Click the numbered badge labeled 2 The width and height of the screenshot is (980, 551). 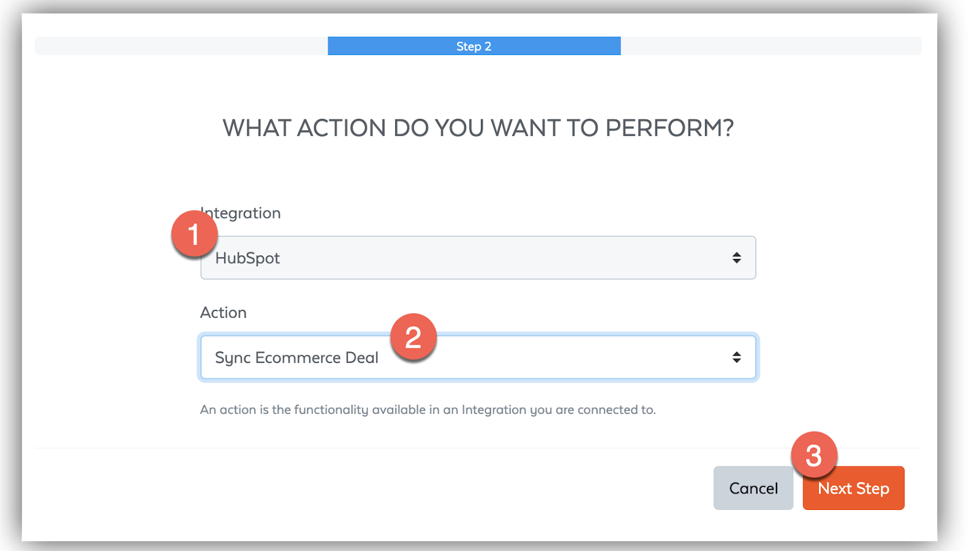tap(414, 337)
